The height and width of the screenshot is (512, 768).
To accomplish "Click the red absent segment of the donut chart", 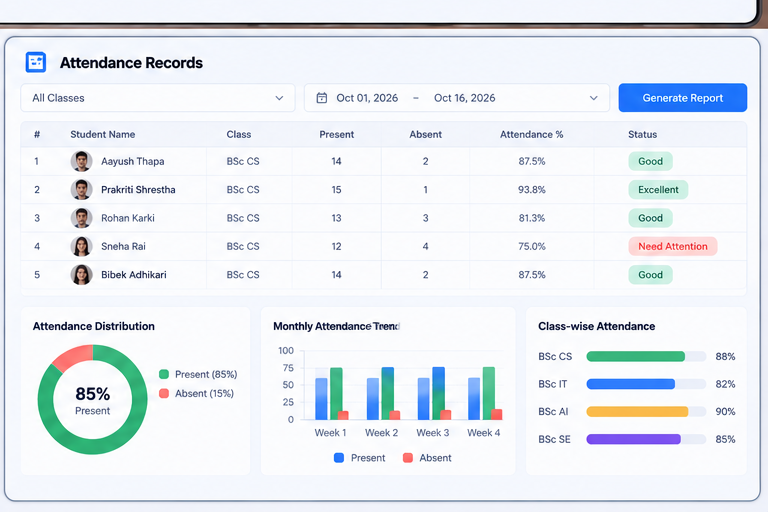I will (75, 356).
